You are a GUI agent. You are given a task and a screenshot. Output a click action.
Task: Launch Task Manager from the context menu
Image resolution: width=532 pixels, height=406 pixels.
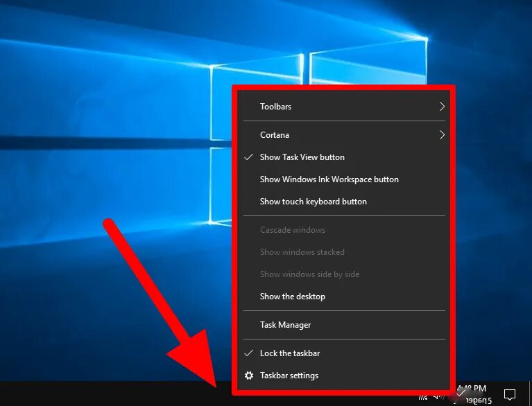pos(344,325)
